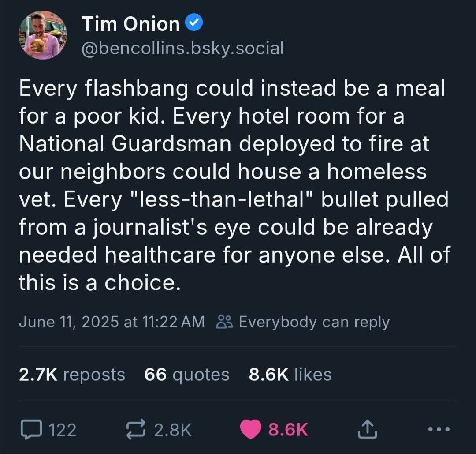This screenshot has height=454, width=476.
Task: Click the blue verified checkmark badge
Action: pos(194,24)
